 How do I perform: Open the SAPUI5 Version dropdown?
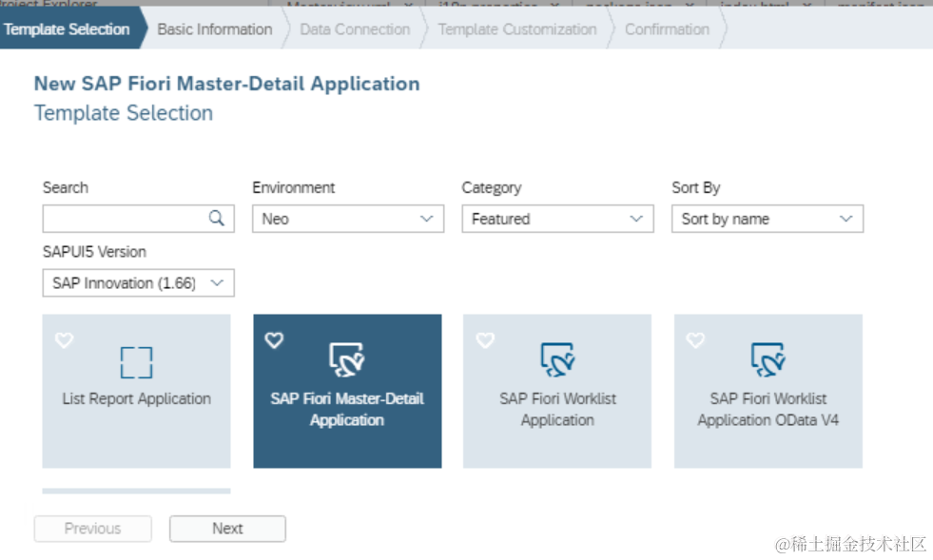138,282
